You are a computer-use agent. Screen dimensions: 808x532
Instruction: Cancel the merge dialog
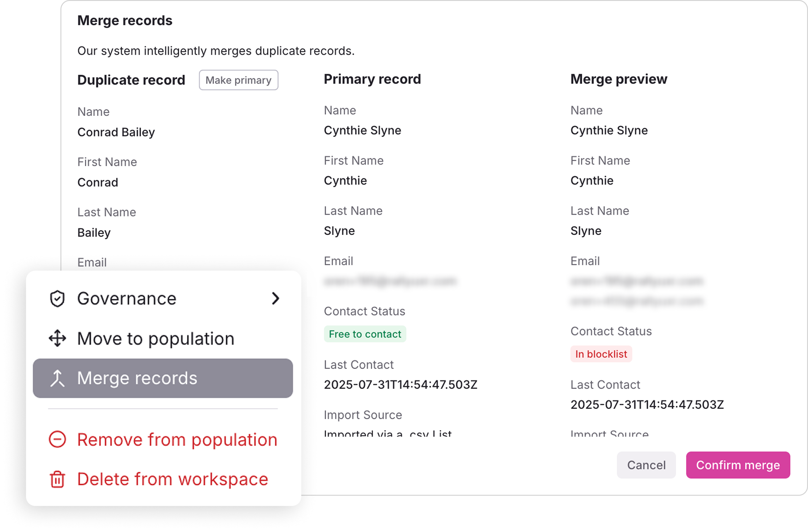click(646, 465)
